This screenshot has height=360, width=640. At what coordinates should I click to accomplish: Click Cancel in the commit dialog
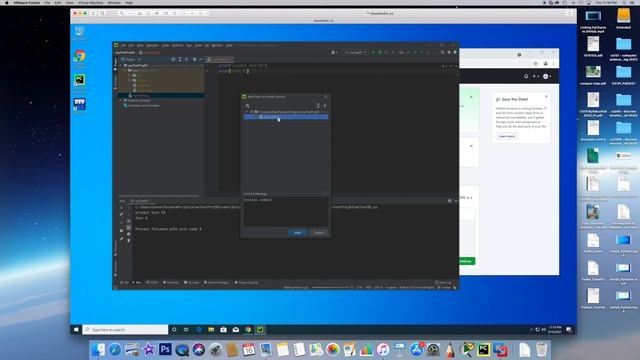319,233
